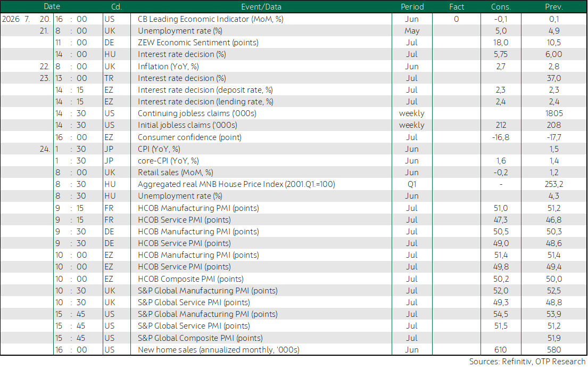588x368 pixels.
Task: Click the Event/Data column header
Action: click(x=261, y=7)
